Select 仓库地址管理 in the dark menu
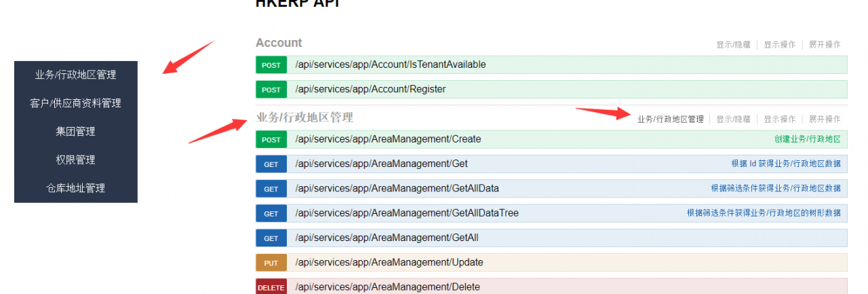The height and width of the screenshot is (294, 868). point(75,189)
